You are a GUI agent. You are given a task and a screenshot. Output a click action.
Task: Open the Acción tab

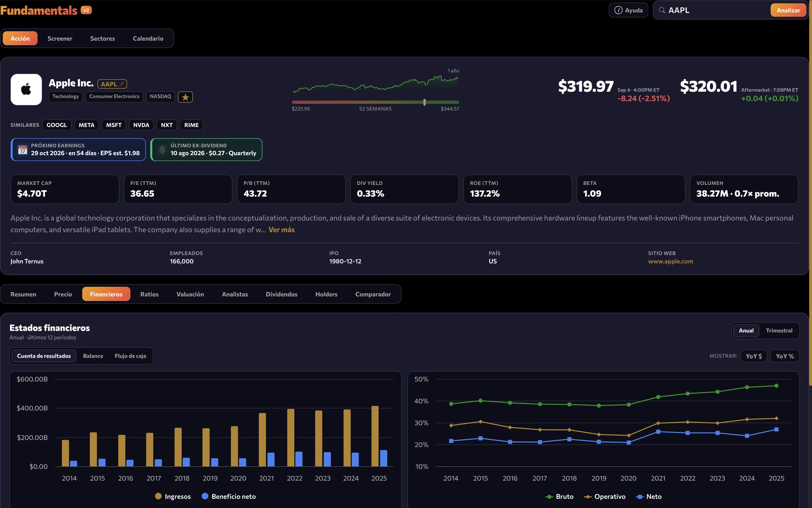click(20, 38)
